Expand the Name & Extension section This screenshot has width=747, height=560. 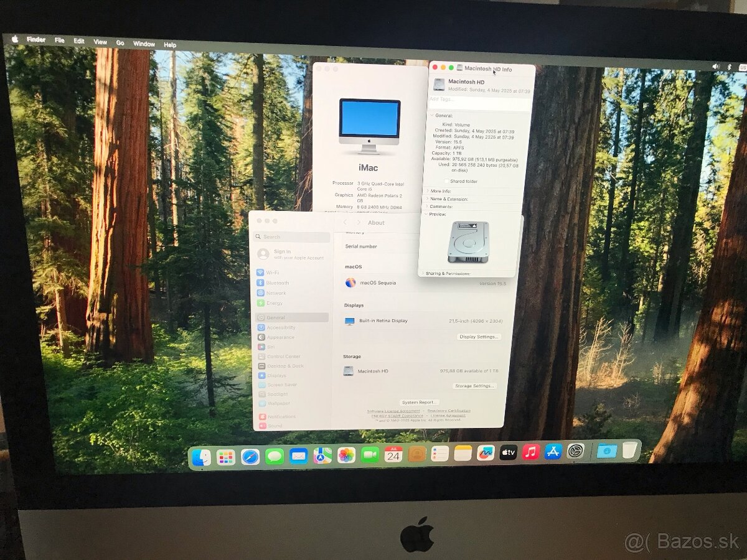click(x=427, y=198)
